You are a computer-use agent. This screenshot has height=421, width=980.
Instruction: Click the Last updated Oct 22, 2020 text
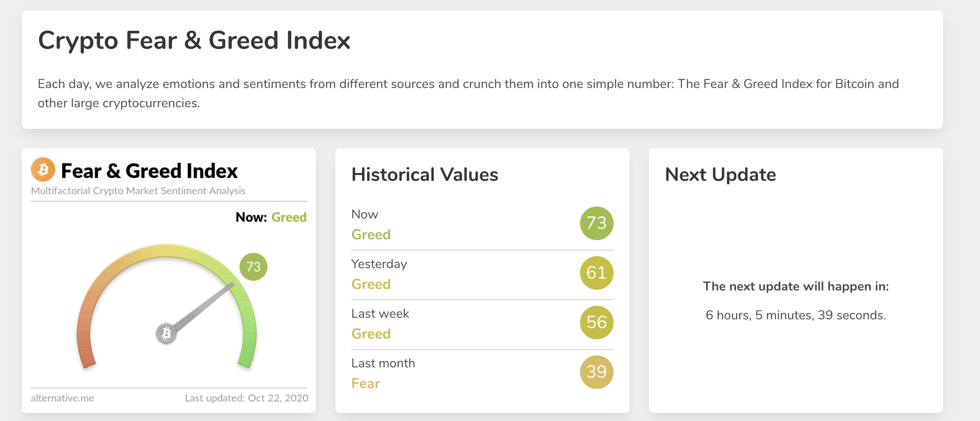246,398
